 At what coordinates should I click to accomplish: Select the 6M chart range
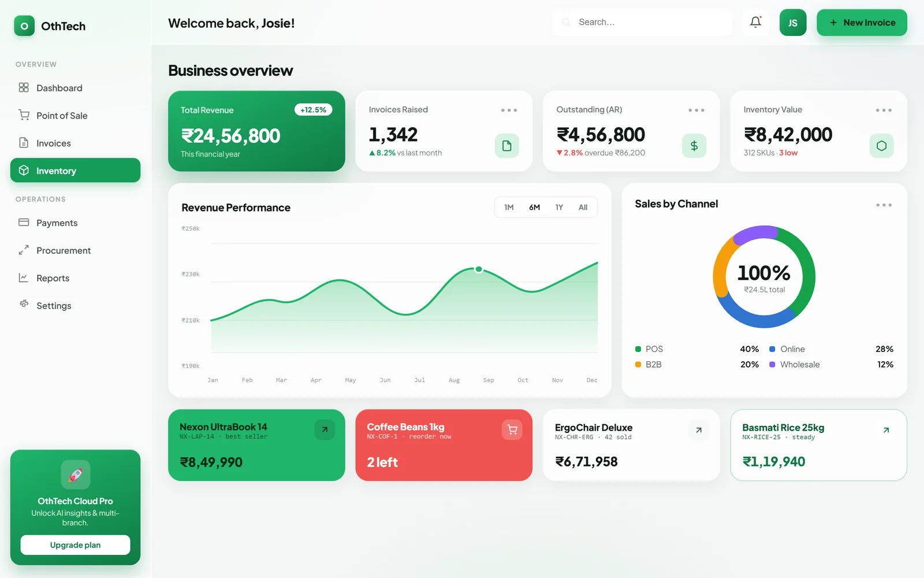pyautogui.click(x=535, y=208)
